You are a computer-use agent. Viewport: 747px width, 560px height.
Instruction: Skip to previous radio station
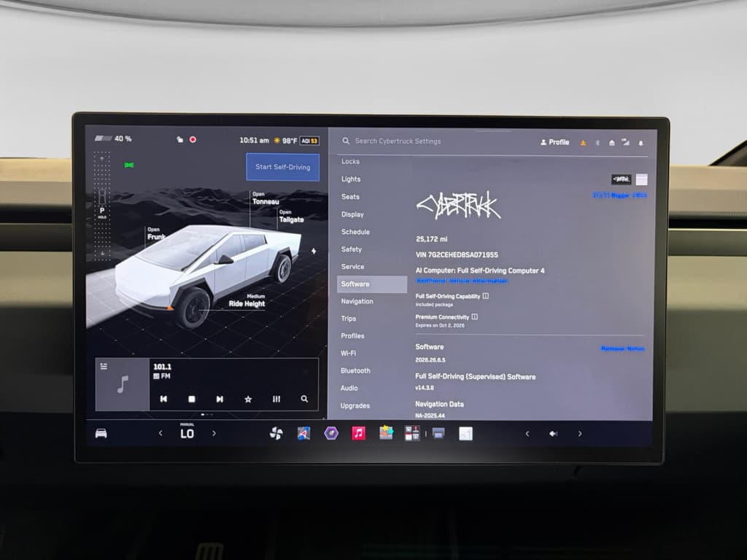(x=163, y=399)
